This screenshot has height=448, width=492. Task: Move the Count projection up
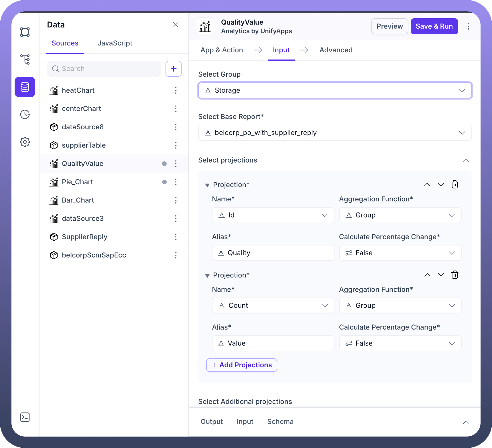pos(427,275)
